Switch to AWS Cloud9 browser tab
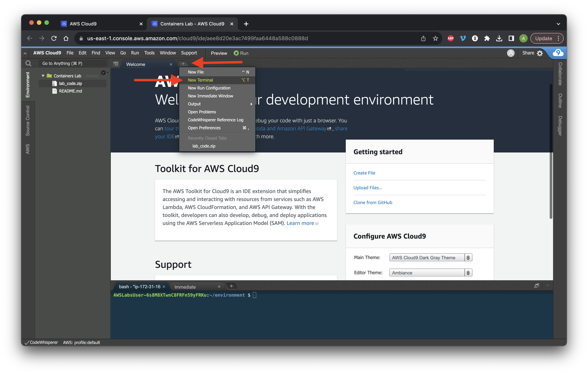 pos(101,24)
